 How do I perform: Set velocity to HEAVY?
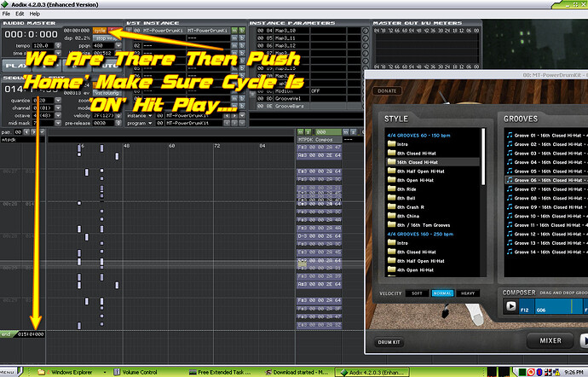[466, 293]
